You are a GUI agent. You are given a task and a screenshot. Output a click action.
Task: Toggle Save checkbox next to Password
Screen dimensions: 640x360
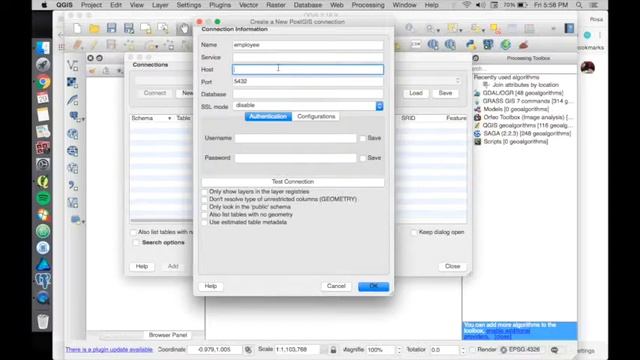pos(362,158)
